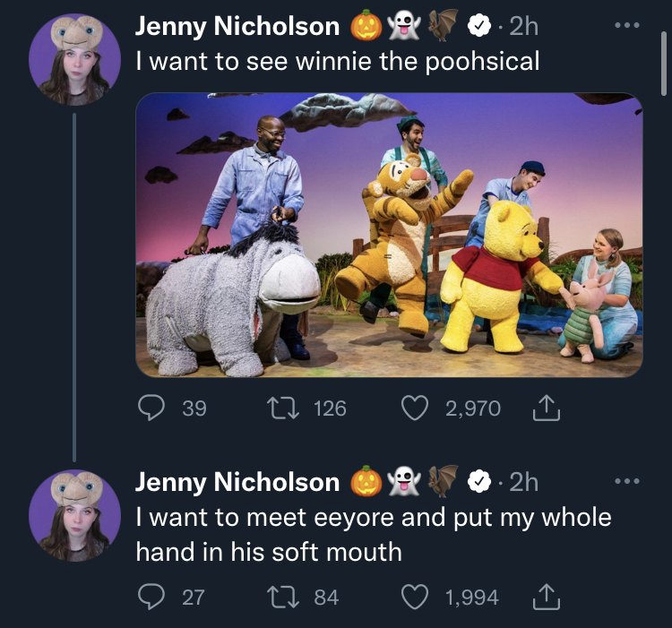The width and height of the screenshot is (672, 628).
Task: Open more options on the second tweet
Action: click(627, 481)
